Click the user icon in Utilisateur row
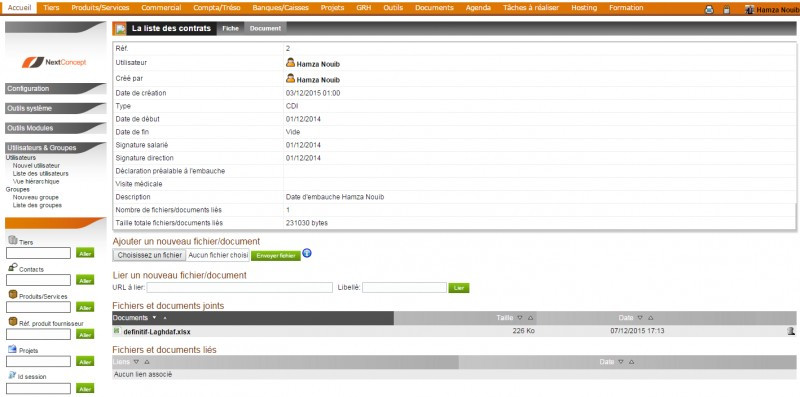The width and height of the screenshot is (800, 397). (x=290, y=63)
